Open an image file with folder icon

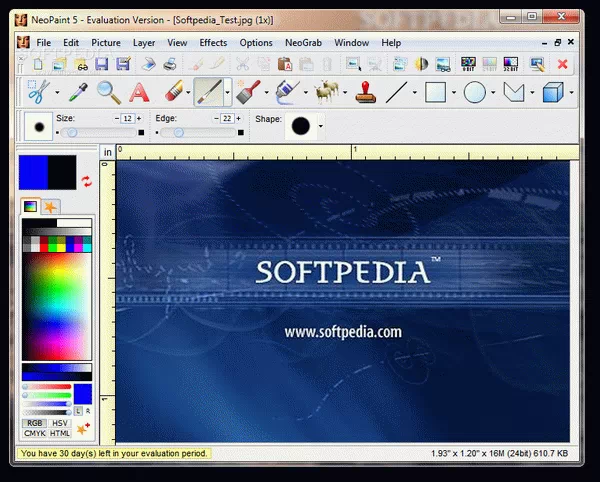tap(59, 64)
